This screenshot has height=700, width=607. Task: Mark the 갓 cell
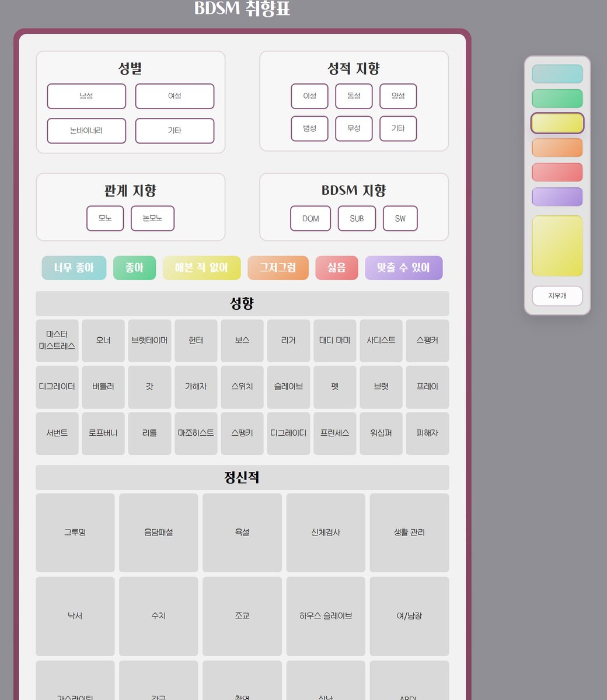point(149,387)
